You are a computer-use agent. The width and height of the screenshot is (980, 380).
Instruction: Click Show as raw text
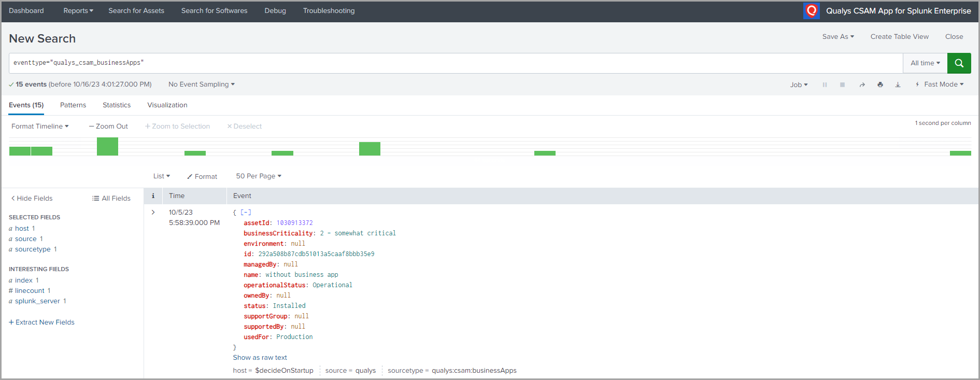260,358
